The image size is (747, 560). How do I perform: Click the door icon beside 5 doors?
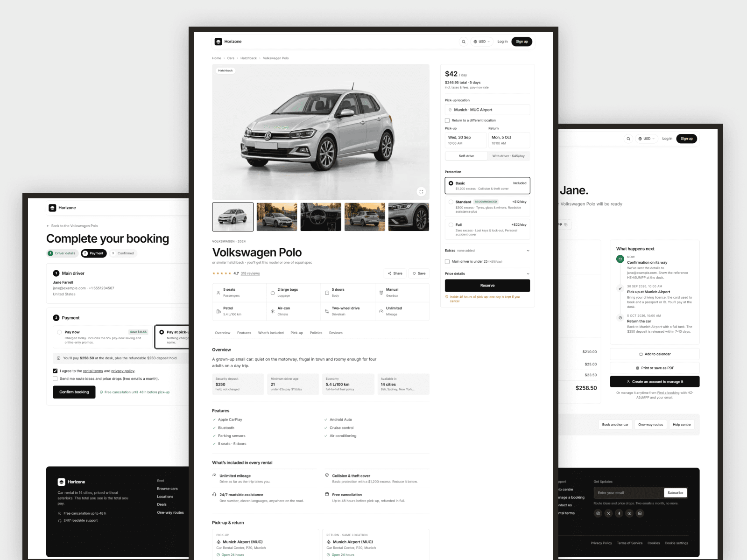coord(327,293)
